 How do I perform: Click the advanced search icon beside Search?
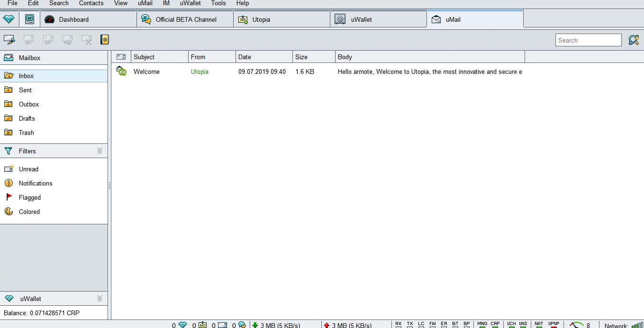634,40
